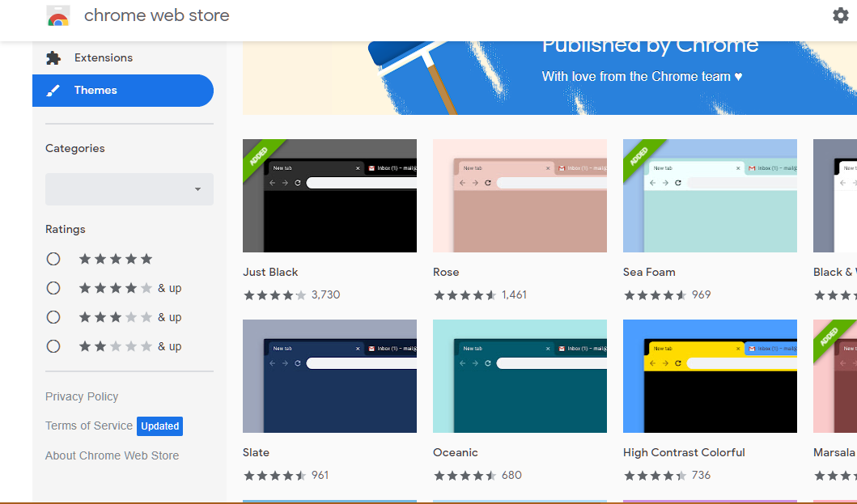This screenshot has width=857, height=504.
Task: Click the Marsala theme title
Action: tap(834, 452)
